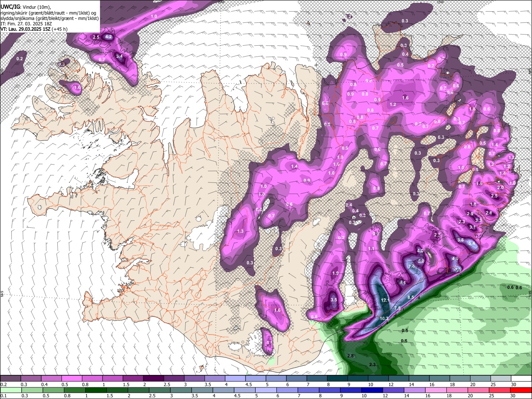The width and height of the screenshot is (532, 399).
Task: Click the 'UWC/IG: Vindur (10m)' title line
Action: click(x=25, y=6)
